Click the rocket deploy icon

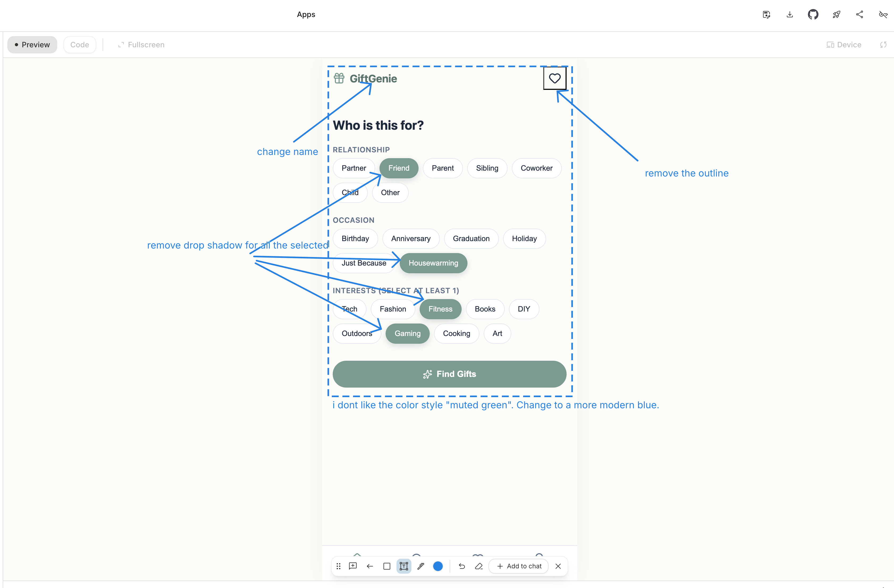click(836, 15)
